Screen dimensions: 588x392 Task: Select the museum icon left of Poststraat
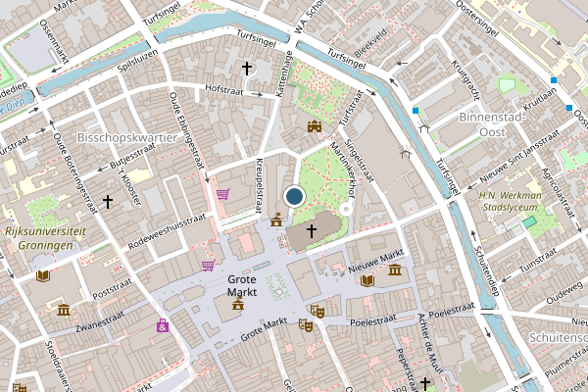[x=64, y=310]
